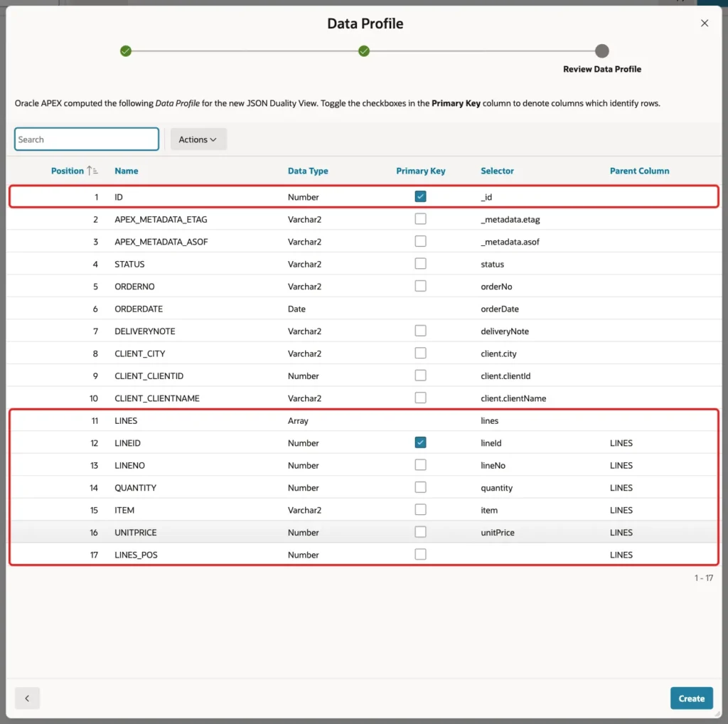Click the Primary Key column header
This screenshot has width=728, height=724.
421,171
